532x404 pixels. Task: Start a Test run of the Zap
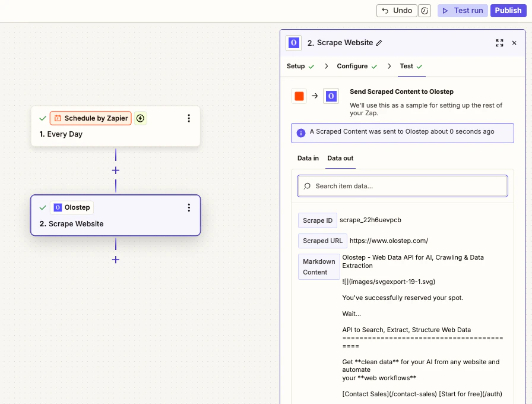[463, 10]
